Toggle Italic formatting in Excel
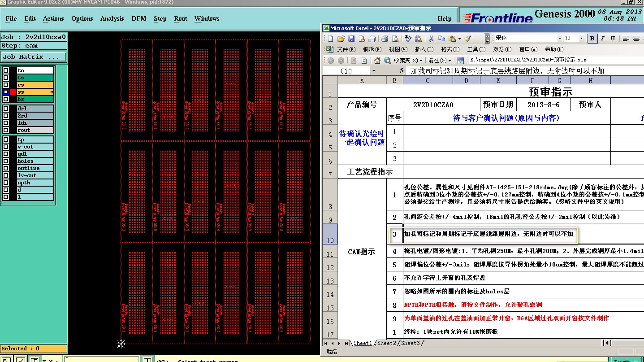The height and width of the screenshot is (362, 644). (x=603, y=39)
